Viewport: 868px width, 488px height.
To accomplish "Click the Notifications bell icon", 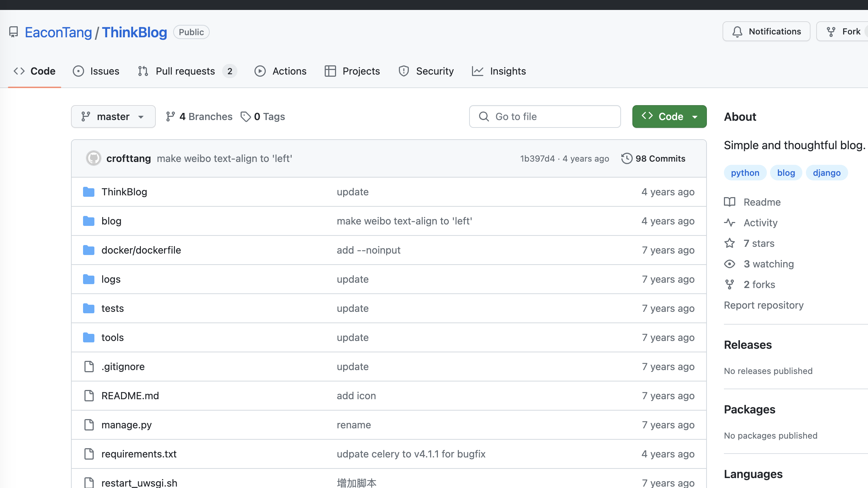I will 737,32.
